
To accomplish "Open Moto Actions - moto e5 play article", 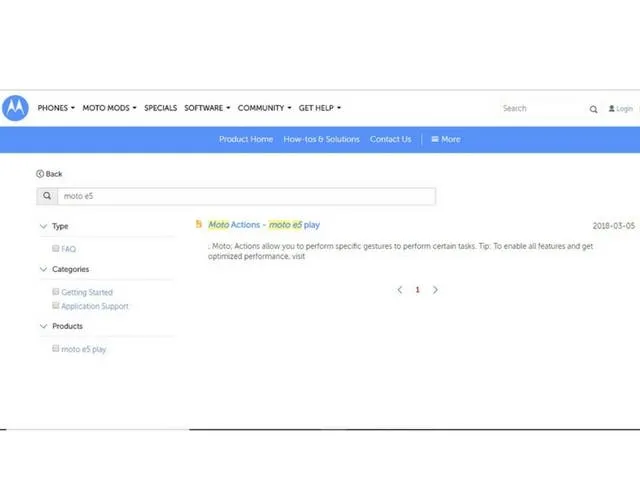I will (x=264, y=225).
